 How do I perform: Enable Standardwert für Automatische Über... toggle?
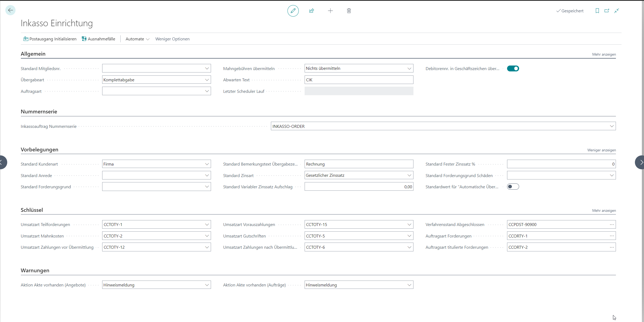[x=513, y=187]
